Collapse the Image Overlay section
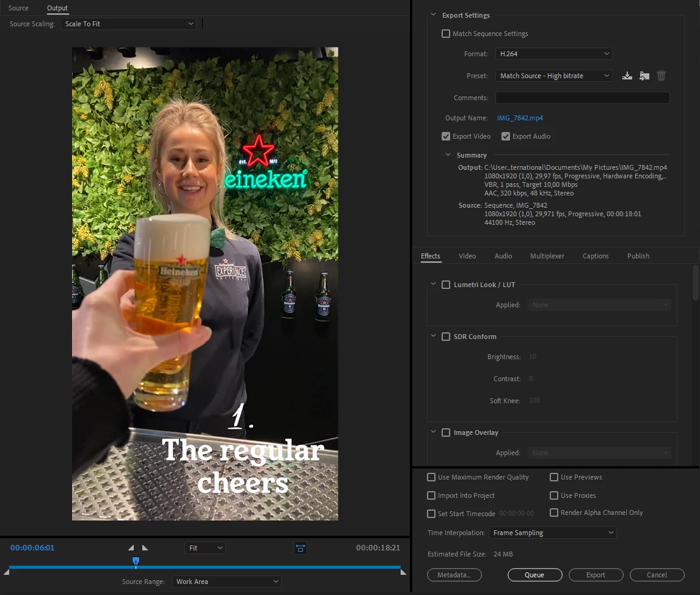This screenshot has height=595, width=700. tap(433, 432)
